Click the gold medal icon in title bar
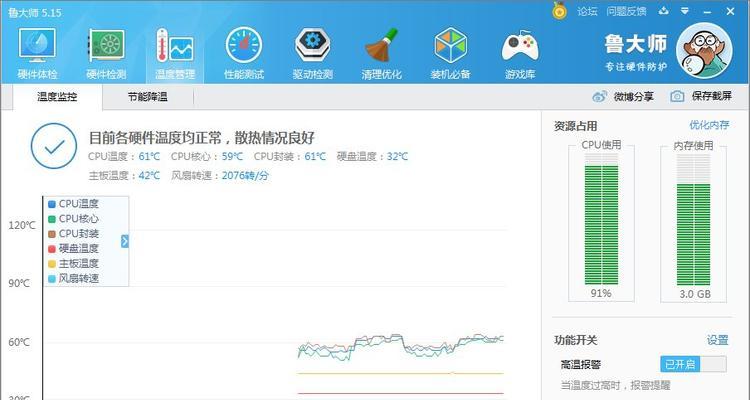The image size is (750, 400). pyautogui.click(x=559, y=11)
